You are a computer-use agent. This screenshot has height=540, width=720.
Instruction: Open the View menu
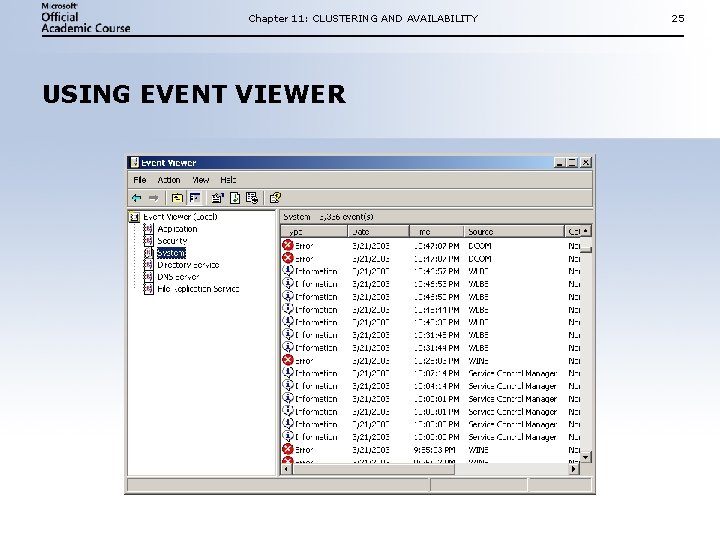click(x=201, y=180)
